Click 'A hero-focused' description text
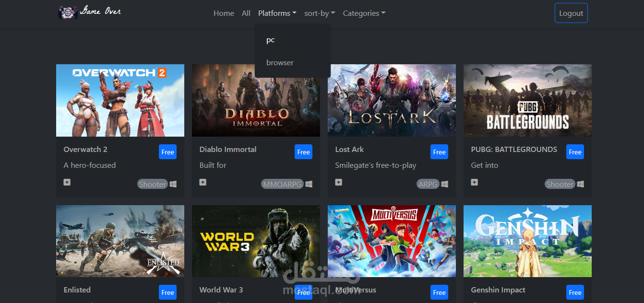Image resolution: width=644 pixels, height=303 pixels. [x=90, y=165]
